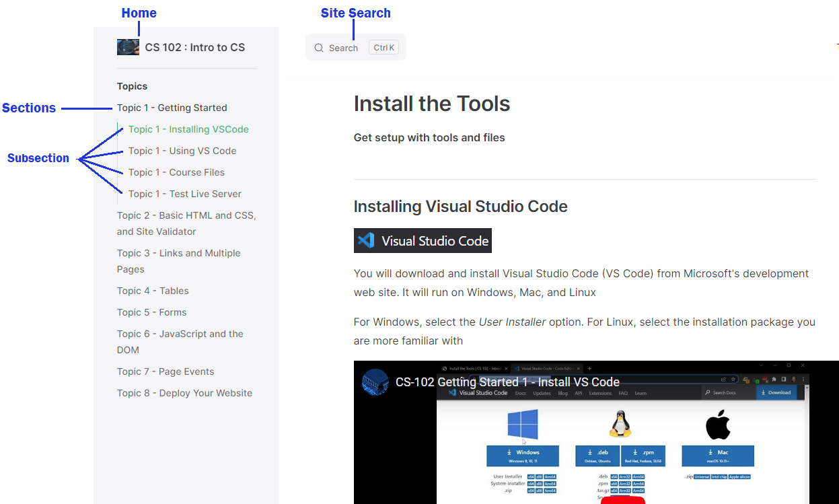This screenshot has height=504, width=839.
Task: Open Topic 6 - JavaScript and the DOM
Action: (x=180, y=342)
